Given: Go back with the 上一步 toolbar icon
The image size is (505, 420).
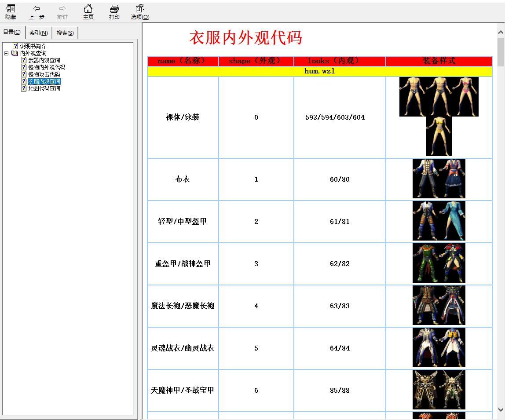Looking at the screenshot, I should pyautogui.click(x=37, y=12).
